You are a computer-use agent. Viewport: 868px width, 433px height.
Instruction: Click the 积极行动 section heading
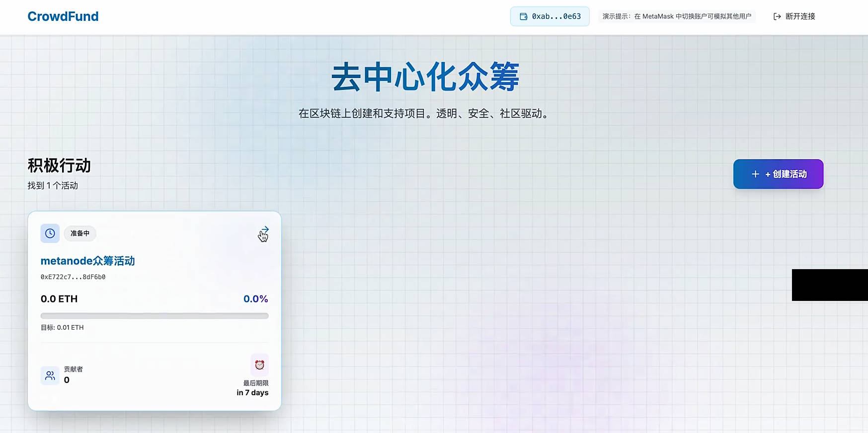coord(59,166)
